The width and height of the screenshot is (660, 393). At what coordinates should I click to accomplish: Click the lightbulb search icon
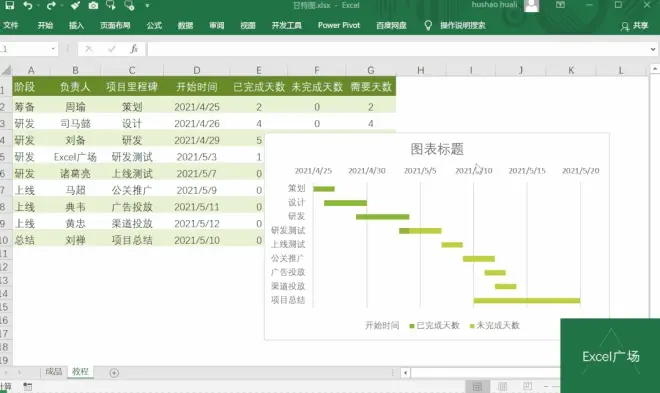pos(428,26)
